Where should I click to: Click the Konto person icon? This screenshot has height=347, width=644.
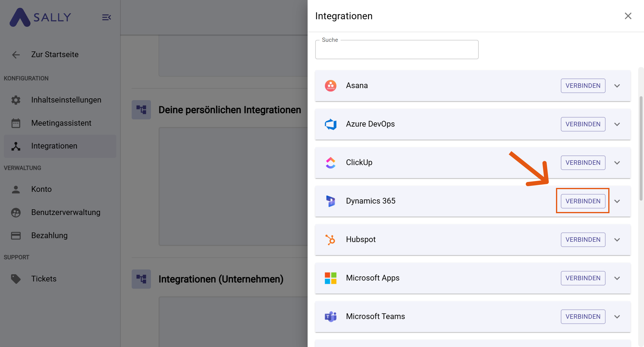(x=16, y=189)
